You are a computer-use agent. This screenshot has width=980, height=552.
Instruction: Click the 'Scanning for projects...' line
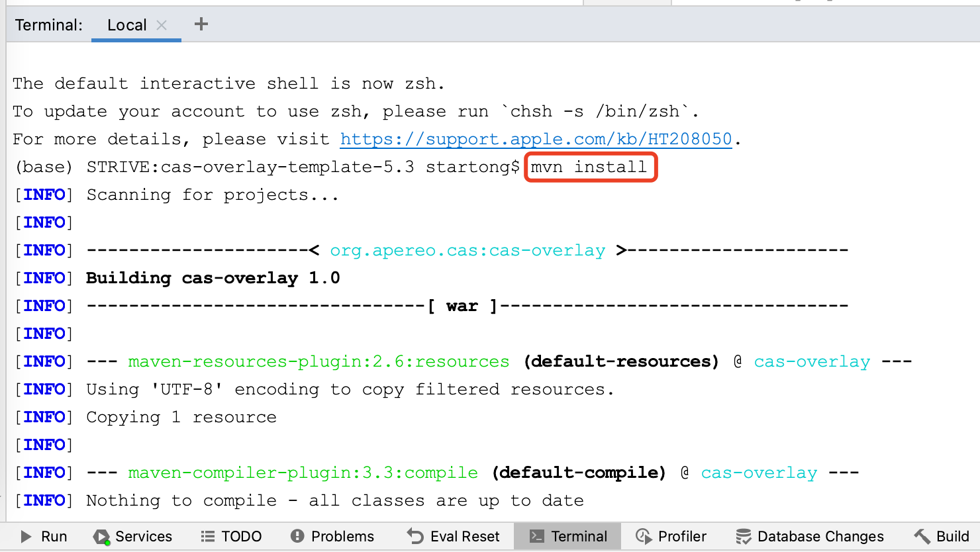tap(213, 195)
